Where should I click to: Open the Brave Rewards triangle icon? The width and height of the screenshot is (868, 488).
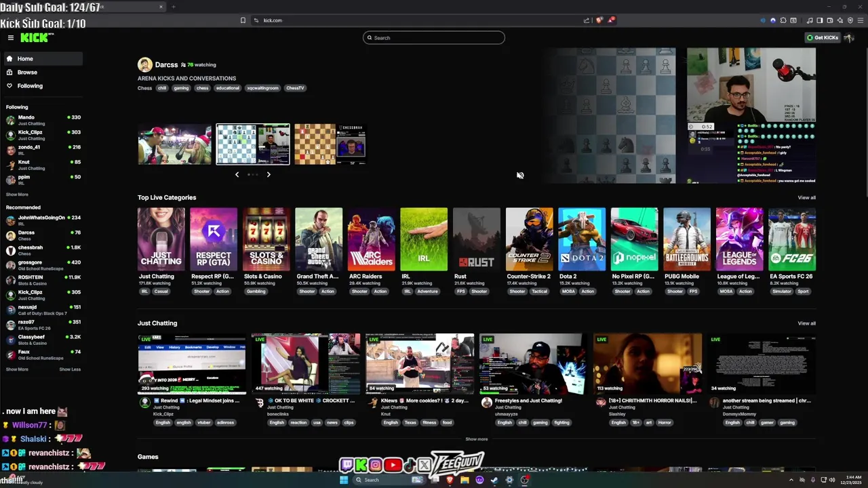coord(611,20)
